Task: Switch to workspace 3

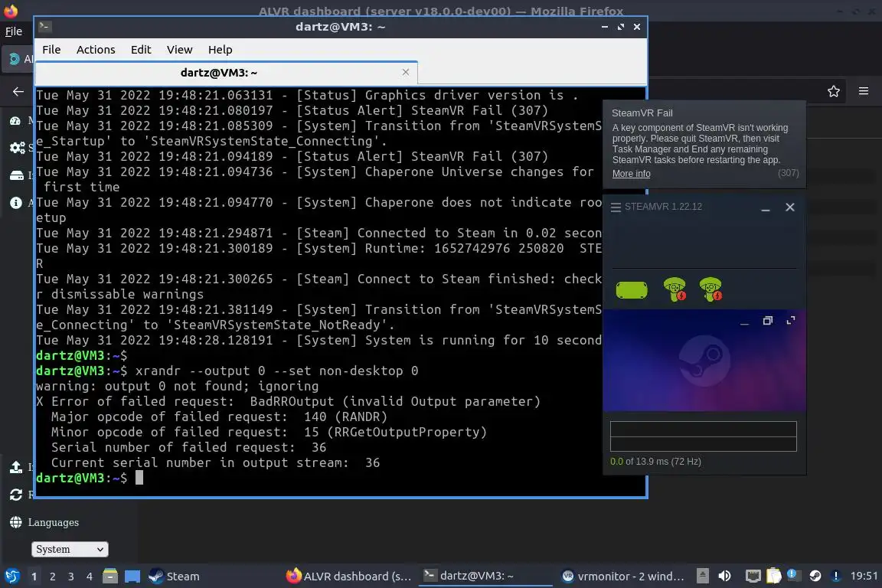Action: coord(71,577)
